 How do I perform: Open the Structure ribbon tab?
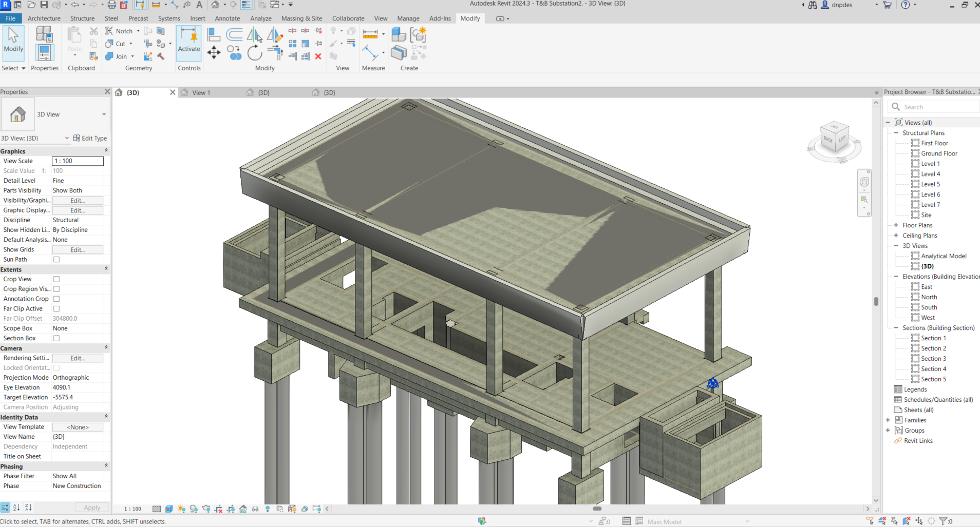click(82, 18)
